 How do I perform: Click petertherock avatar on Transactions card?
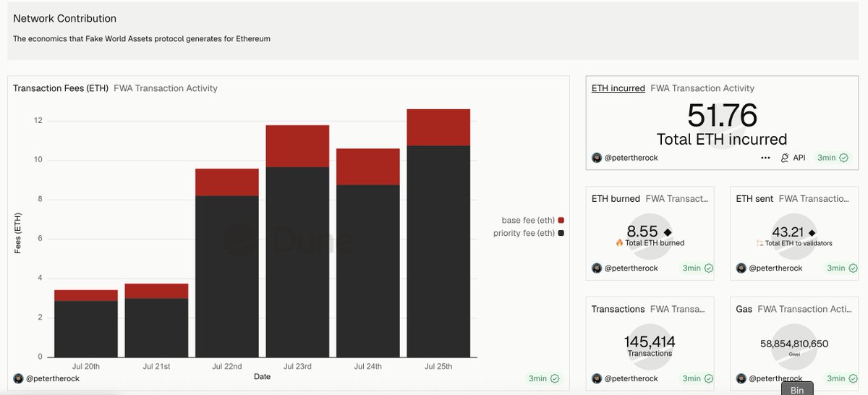pos(597,378)
